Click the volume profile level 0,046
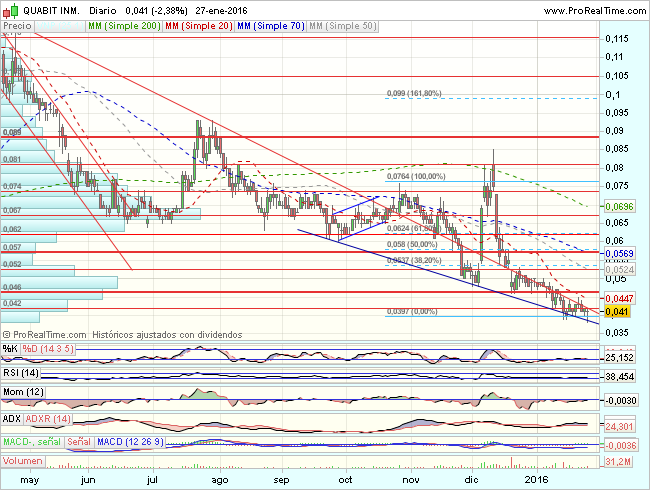 [12, 287]
